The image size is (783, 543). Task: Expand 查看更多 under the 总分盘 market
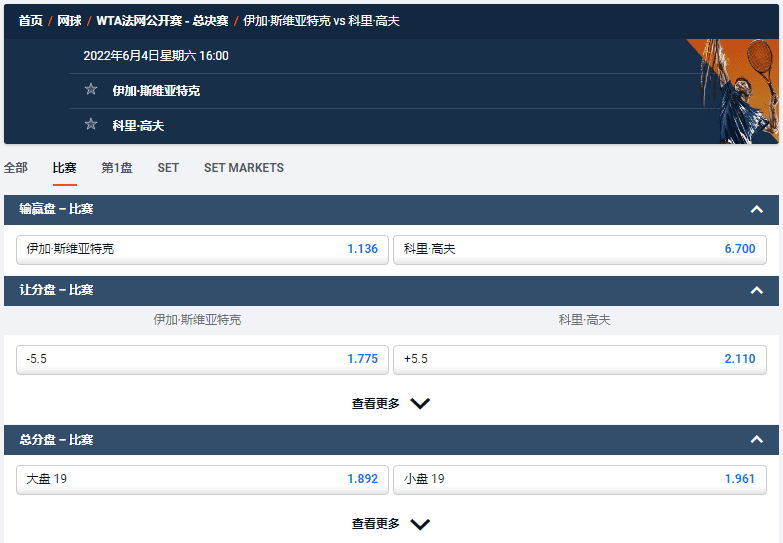pos(391,524)
